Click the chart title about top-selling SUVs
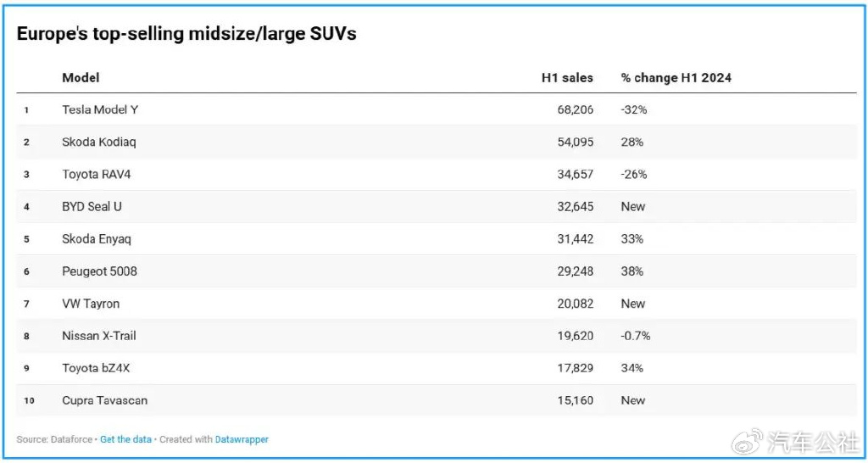 pos(186,34)
